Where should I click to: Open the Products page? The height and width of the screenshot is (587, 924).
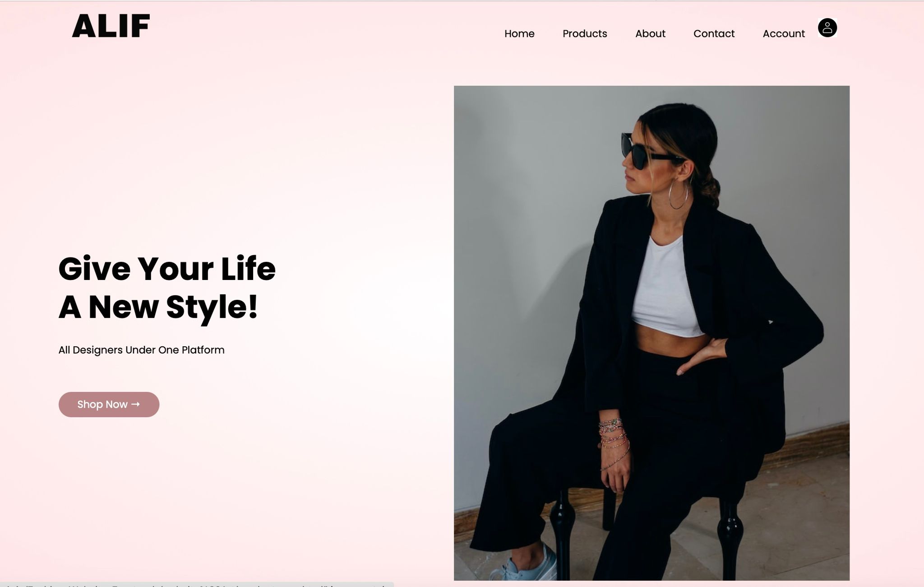(x=585, y=33)
